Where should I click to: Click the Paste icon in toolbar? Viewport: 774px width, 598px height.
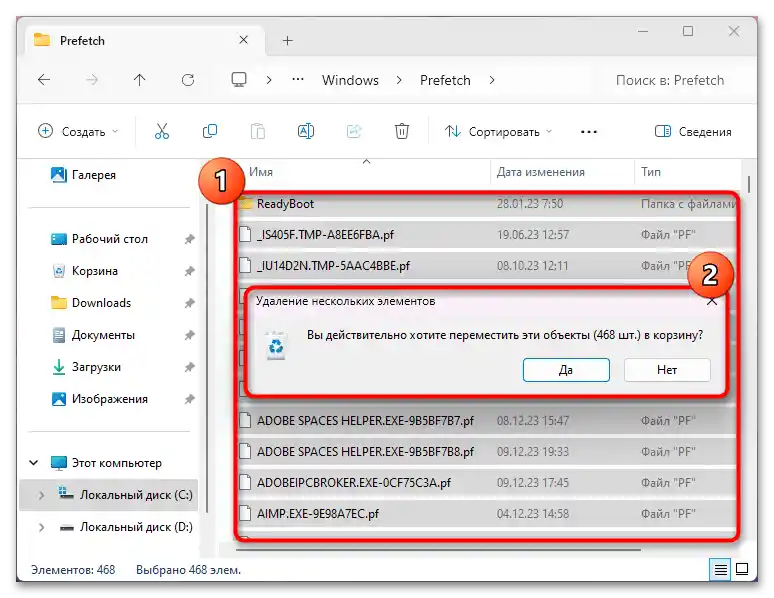[258, 131]
